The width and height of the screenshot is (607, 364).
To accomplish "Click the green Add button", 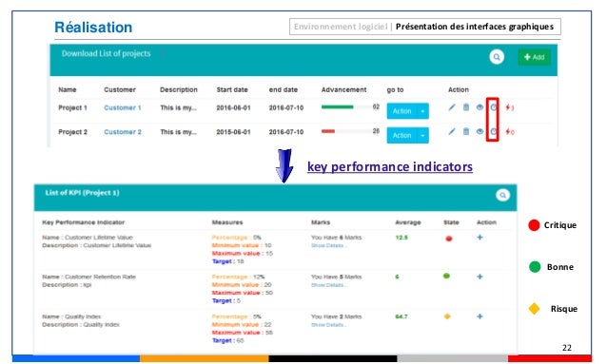I will (534, 57).
